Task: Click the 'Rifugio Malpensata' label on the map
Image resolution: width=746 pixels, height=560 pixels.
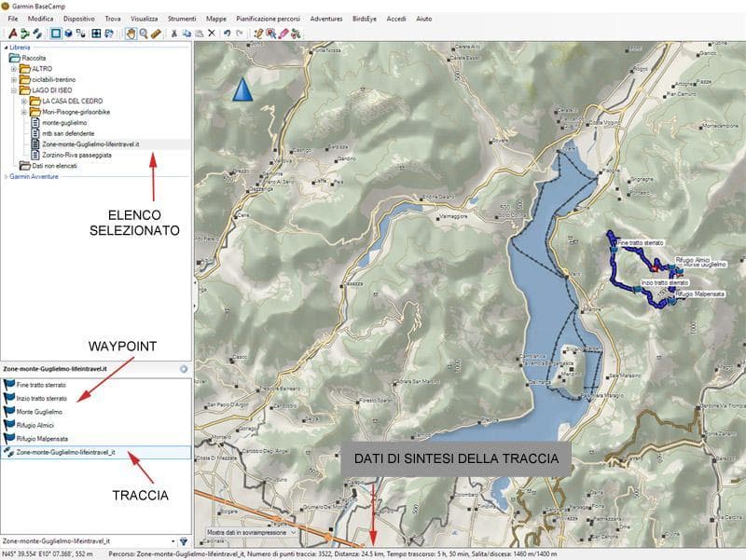Action: click(699, 294)
